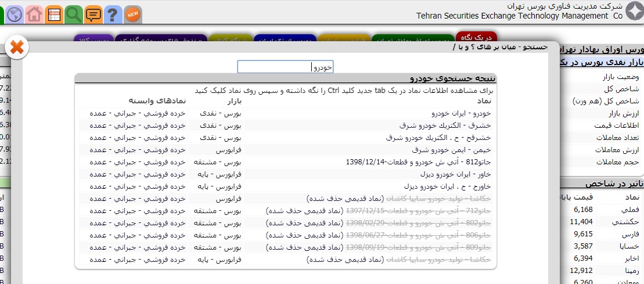Click شاخص کل label in background page
The image size is (644, 284).
click(x=627, y=89)
